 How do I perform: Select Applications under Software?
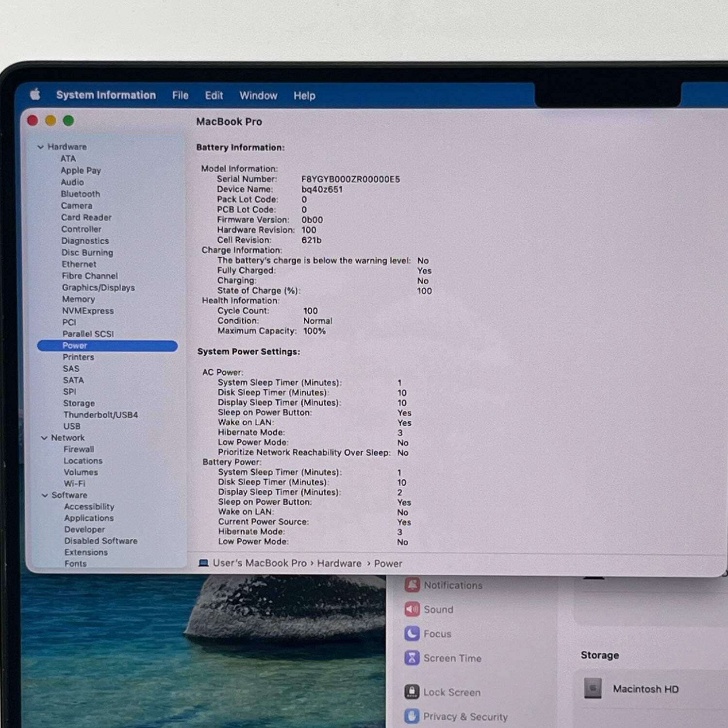pos(89,518)
